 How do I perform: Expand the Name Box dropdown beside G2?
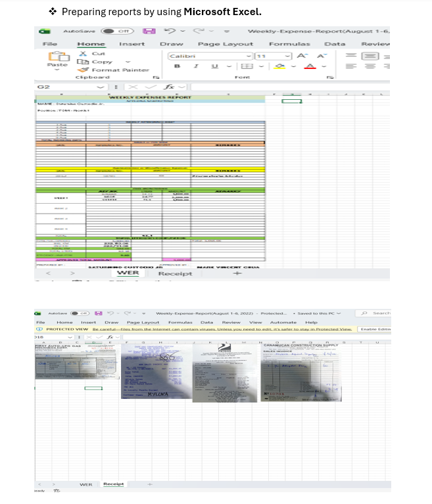pyautogui.click(x=101, y=87)
